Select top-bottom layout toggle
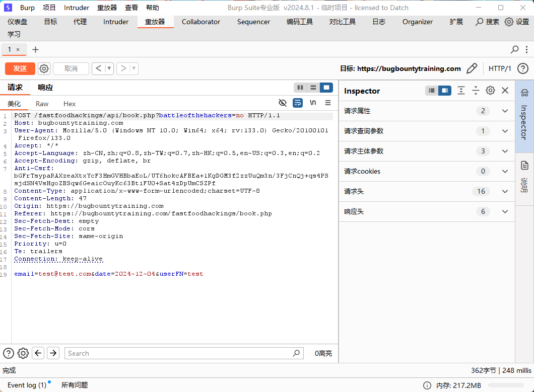 tap(313, 88)
